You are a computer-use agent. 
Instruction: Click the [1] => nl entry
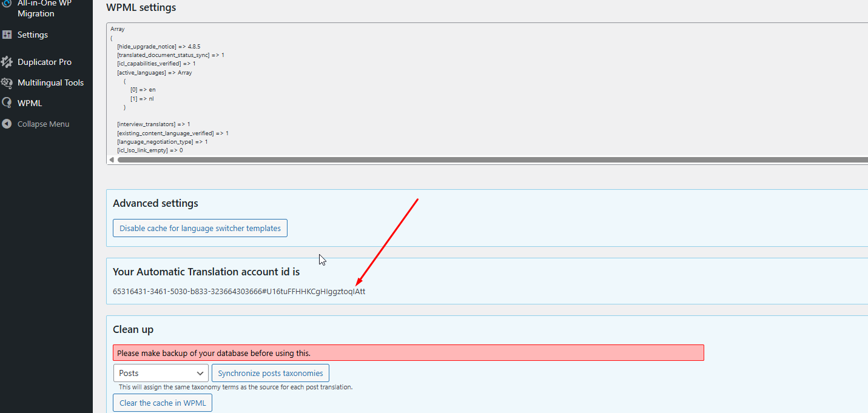[142, 98]
